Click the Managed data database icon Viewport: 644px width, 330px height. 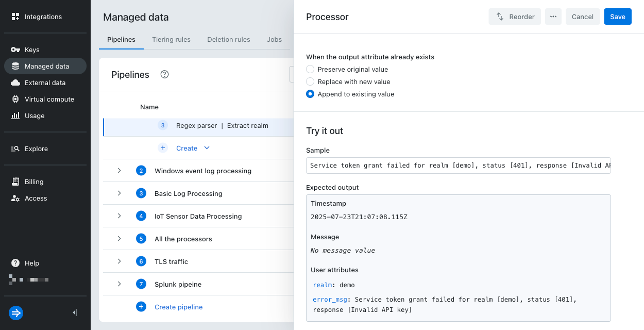[x=15, y=66]
